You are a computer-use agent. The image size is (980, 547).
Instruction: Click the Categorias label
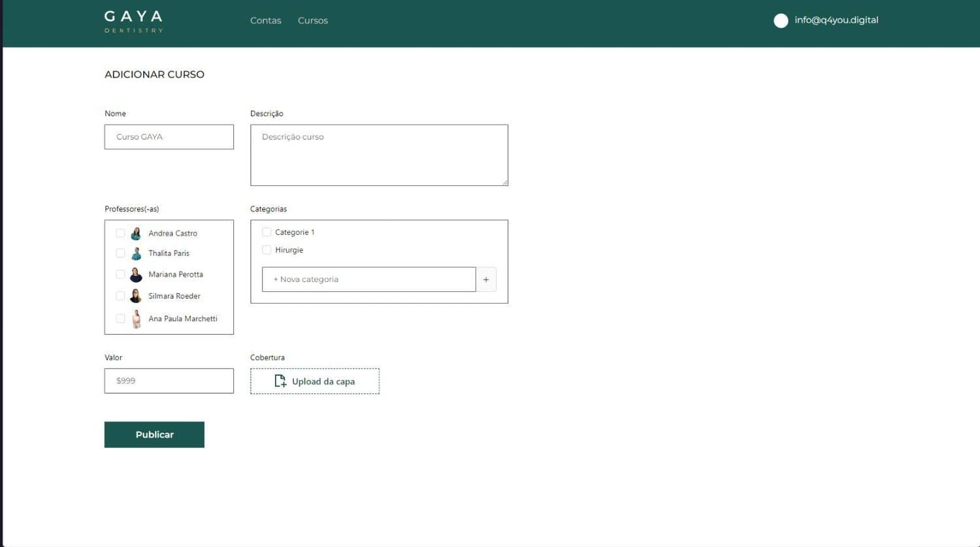click(269, 209)
